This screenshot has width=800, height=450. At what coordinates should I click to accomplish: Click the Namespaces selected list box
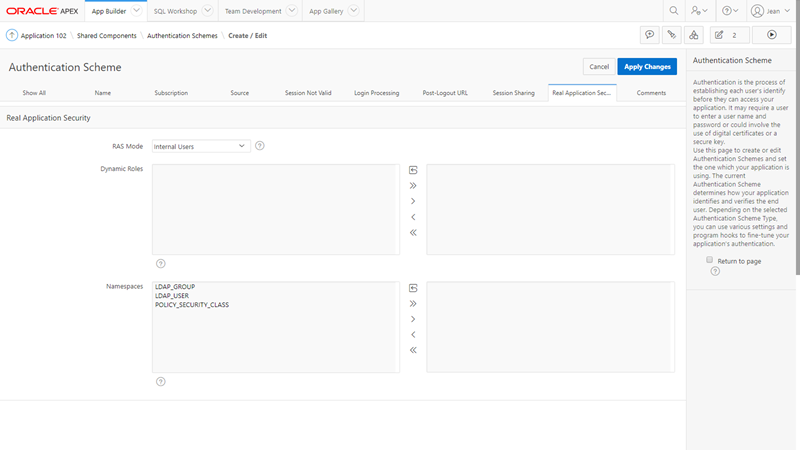coord(551,327)
